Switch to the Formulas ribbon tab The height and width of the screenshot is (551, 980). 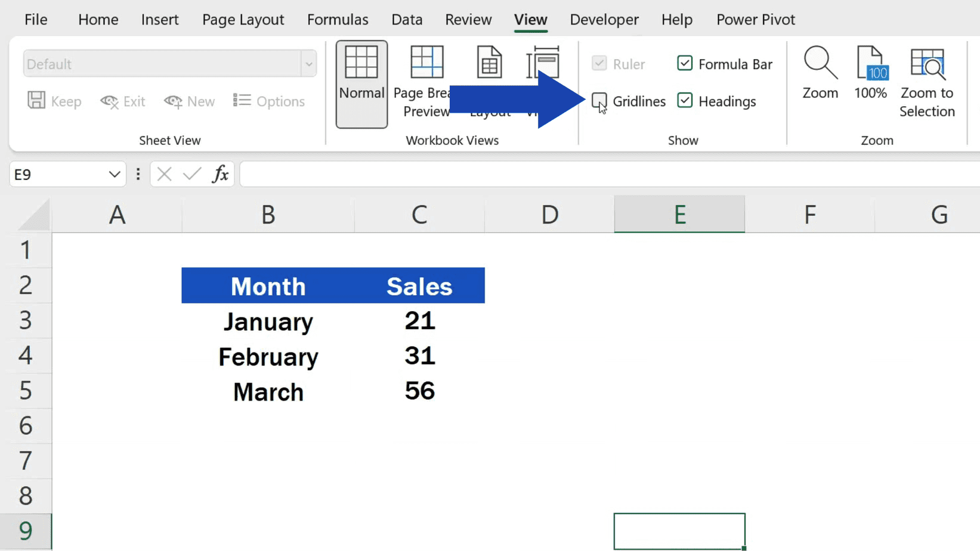[x=338, y=19]
